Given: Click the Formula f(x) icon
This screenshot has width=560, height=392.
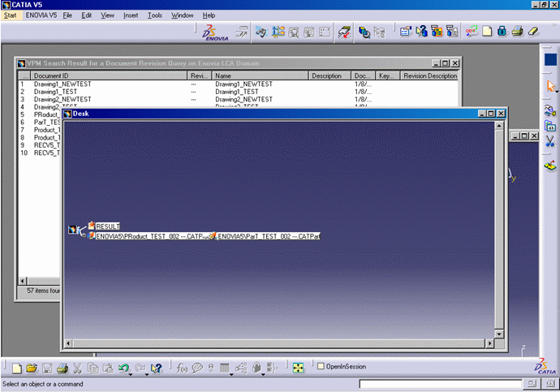Looking at the screenshot, I should [182, 368].
